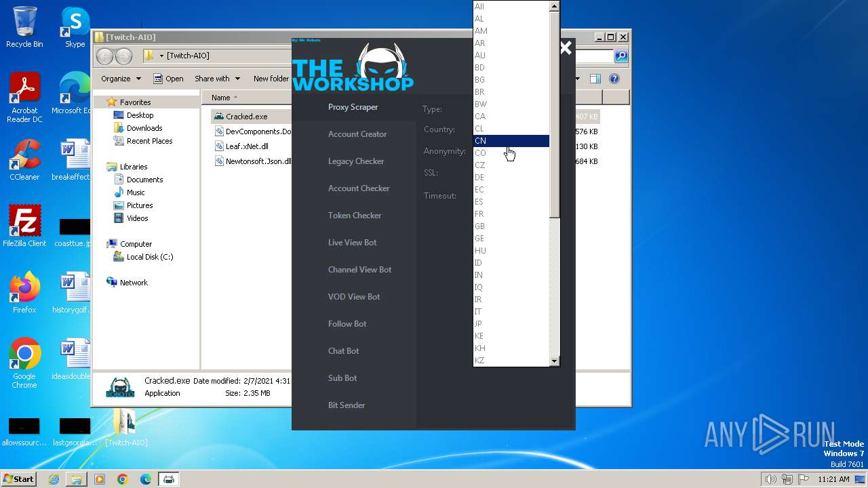Click the clock in system tray

pos(833,479)
